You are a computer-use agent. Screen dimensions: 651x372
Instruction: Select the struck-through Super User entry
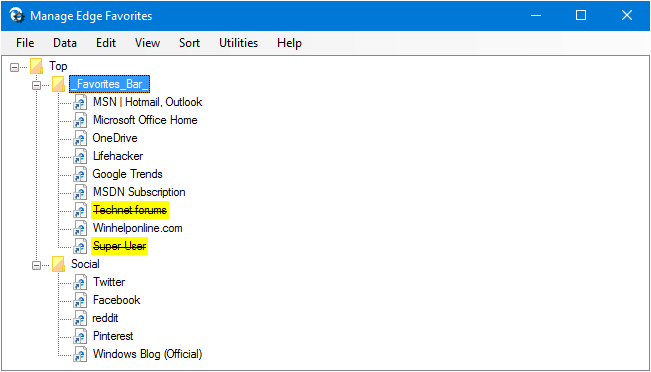(x=120, y=246)
